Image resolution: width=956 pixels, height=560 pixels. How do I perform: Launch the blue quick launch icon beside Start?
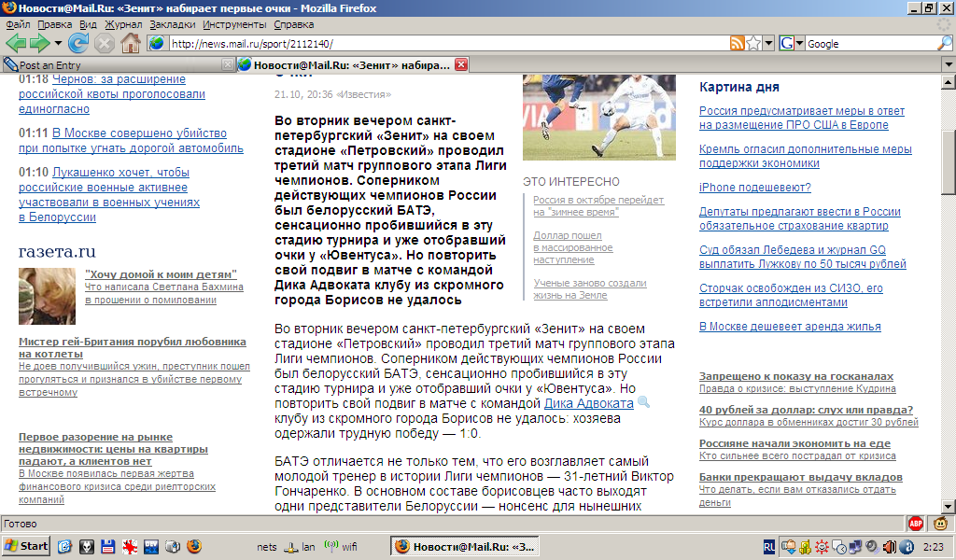(x=64, y=547)
